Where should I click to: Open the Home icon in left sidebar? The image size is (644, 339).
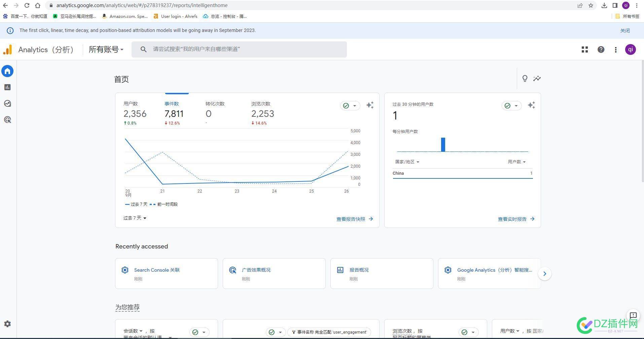click(7, 71)
